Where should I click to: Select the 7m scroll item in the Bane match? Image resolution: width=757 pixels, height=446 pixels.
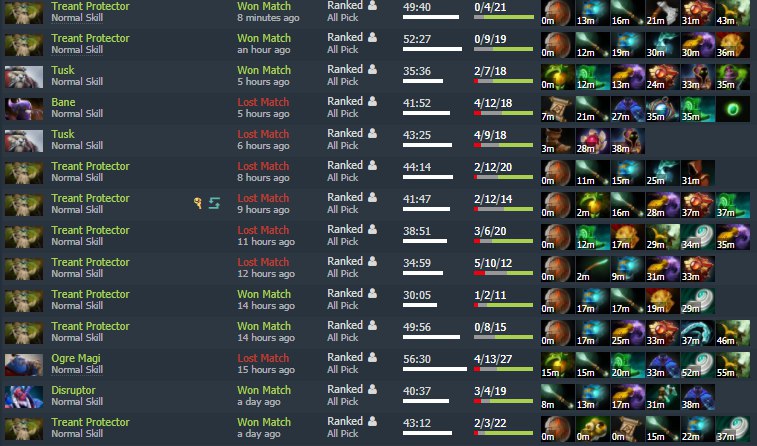click(x=558, y=109)
